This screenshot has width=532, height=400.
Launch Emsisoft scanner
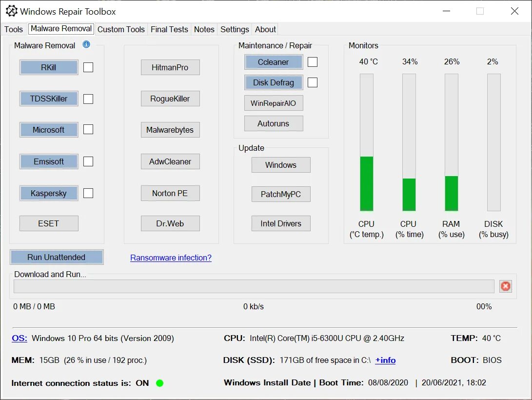48,161
